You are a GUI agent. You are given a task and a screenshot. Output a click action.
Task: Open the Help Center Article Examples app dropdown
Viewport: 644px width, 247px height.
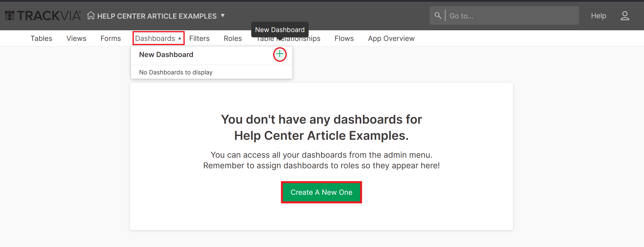click(x=223, y=16)
